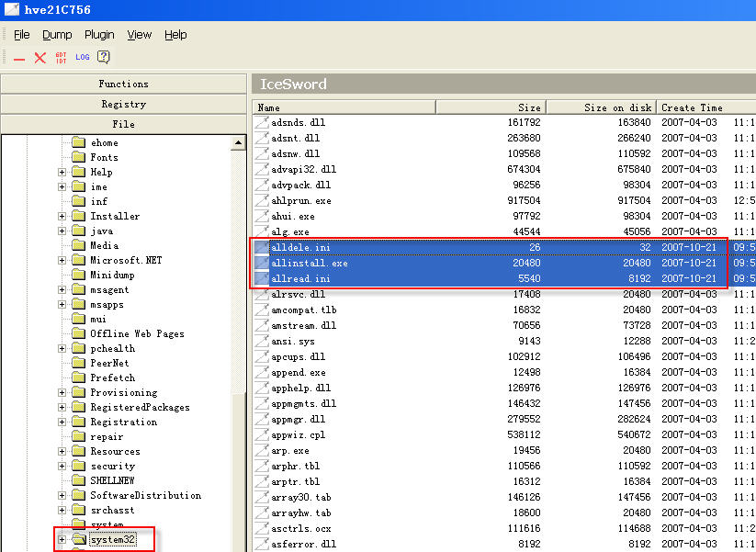Open the Dump menu

click(x=57, y=35)
